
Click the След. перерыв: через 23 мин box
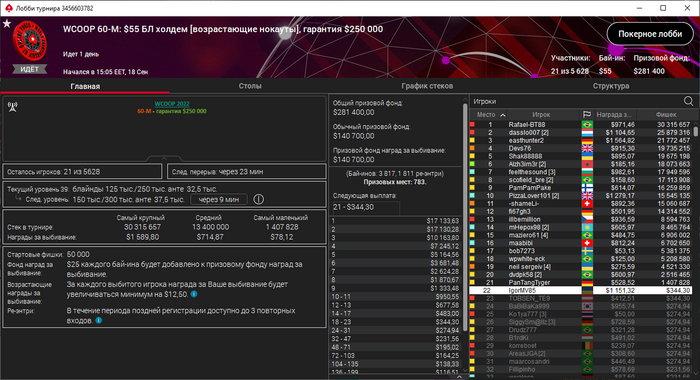[246, 171]
